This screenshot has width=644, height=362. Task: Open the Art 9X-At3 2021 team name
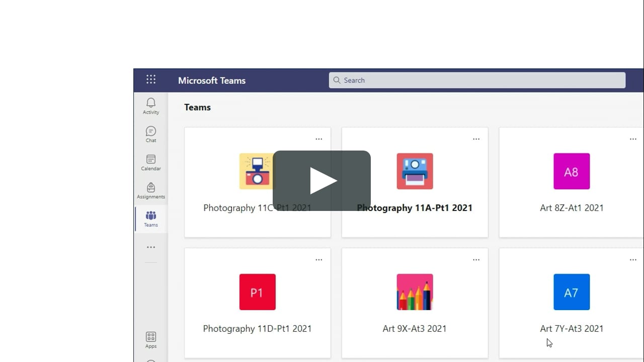[415, 328]
